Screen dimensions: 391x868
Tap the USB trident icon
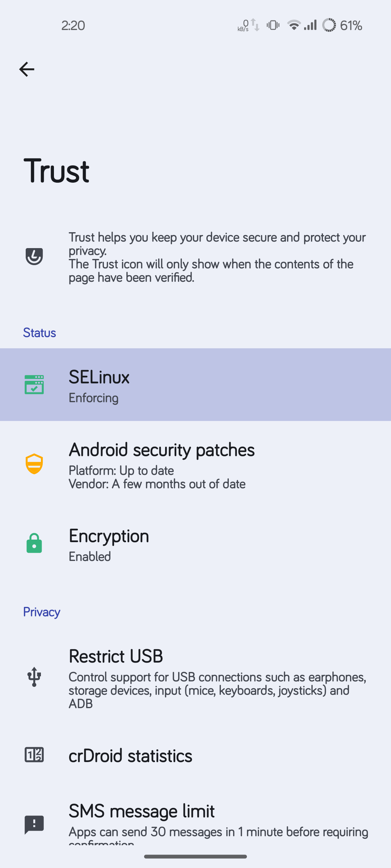pyautogui.click(x=34, y=677)
